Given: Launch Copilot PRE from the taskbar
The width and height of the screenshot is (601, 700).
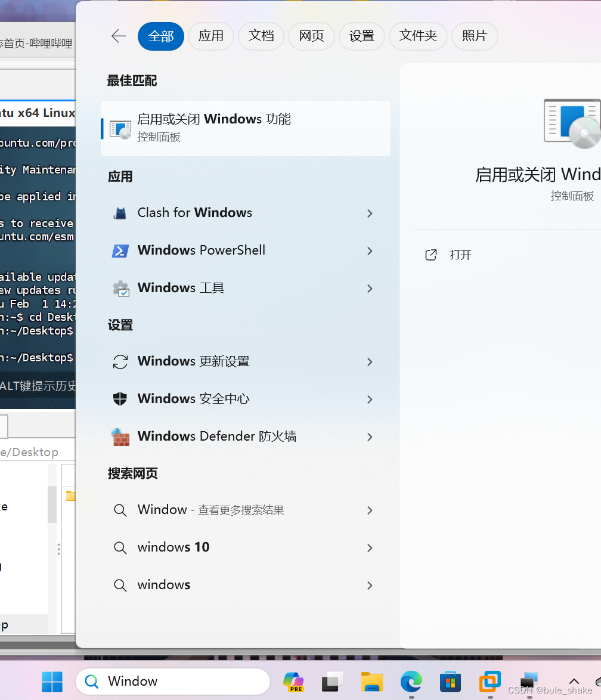Looking at the screenshot, I should (294, 682).
